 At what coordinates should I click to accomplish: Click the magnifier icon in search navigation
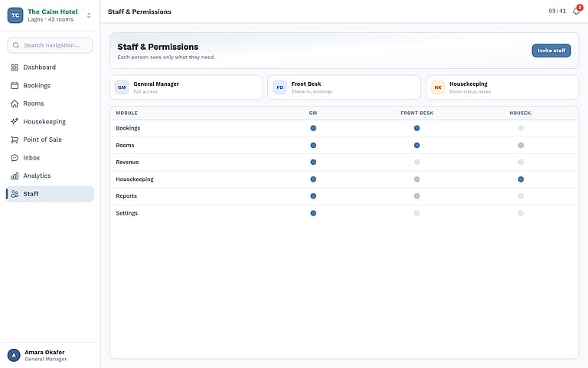pyautogui.click(x=16, y=45)
